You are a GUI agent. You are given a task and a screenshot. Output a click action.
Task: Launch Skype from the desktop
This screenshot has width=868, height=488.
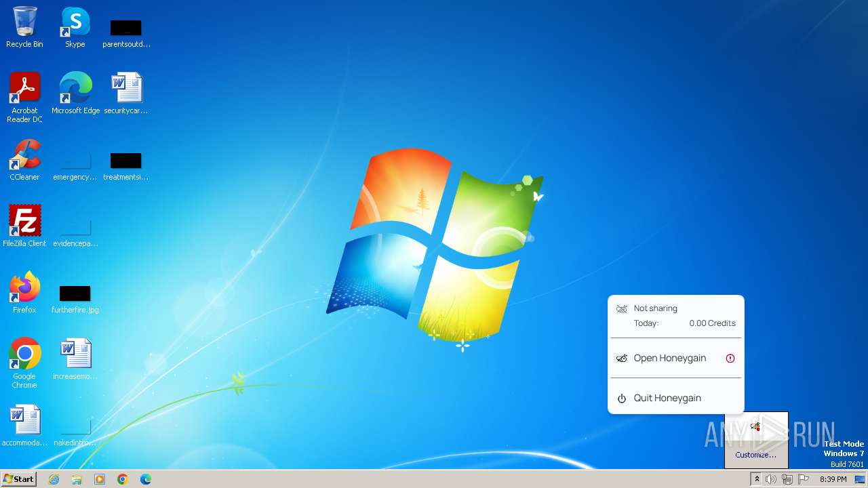(x=75, y=27)
